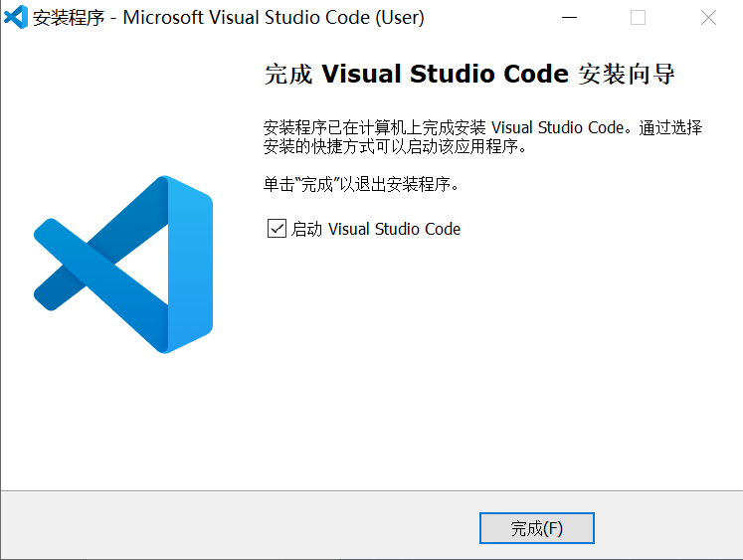Close the setup wizard window
Viewport: 743px width, 560px height.
[707, 17]
